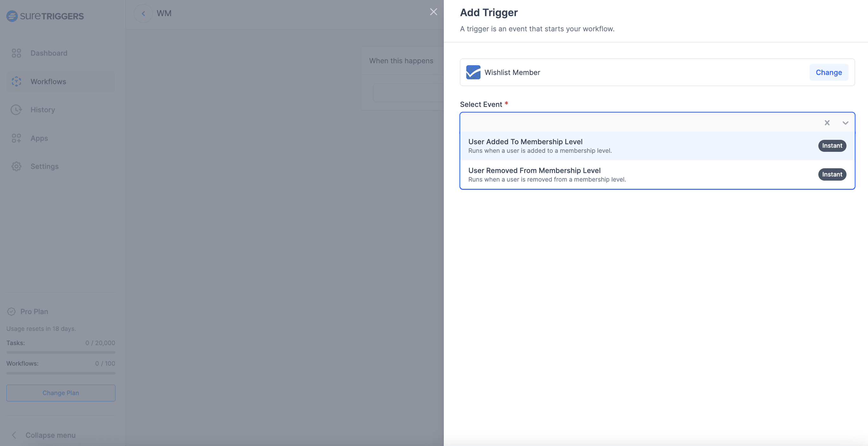Open the Dashboard menu item

61,53
